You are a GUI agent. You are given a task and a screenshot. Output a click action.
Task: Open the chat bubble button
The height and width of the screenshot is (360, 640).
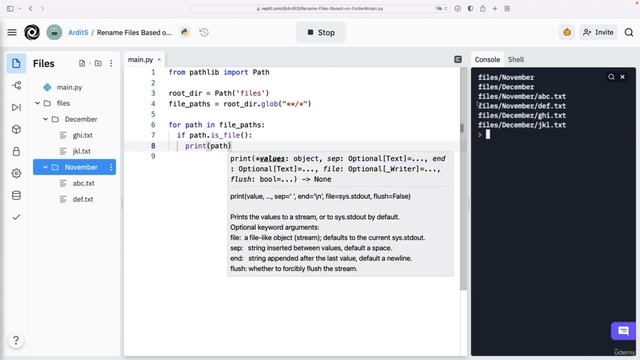click(623, 331)
